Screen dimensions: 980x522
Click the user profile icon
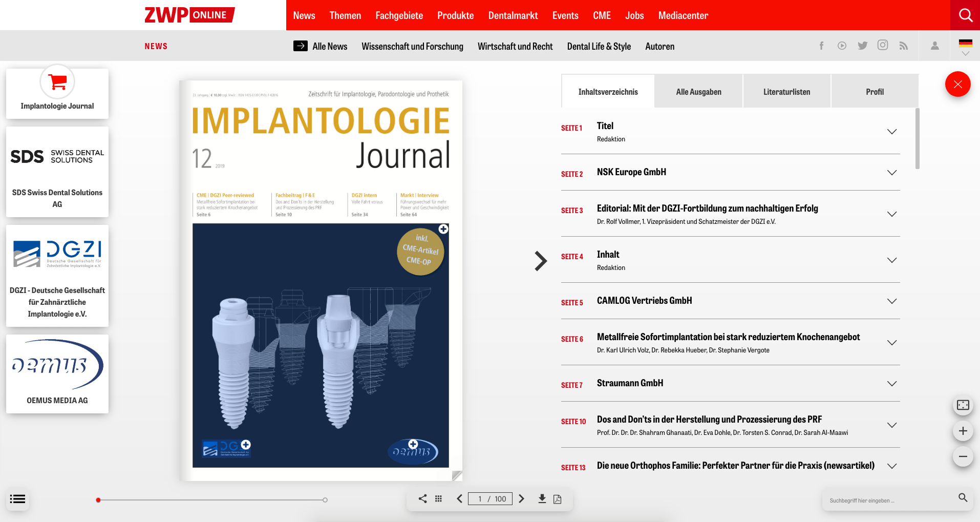(935, 46)
